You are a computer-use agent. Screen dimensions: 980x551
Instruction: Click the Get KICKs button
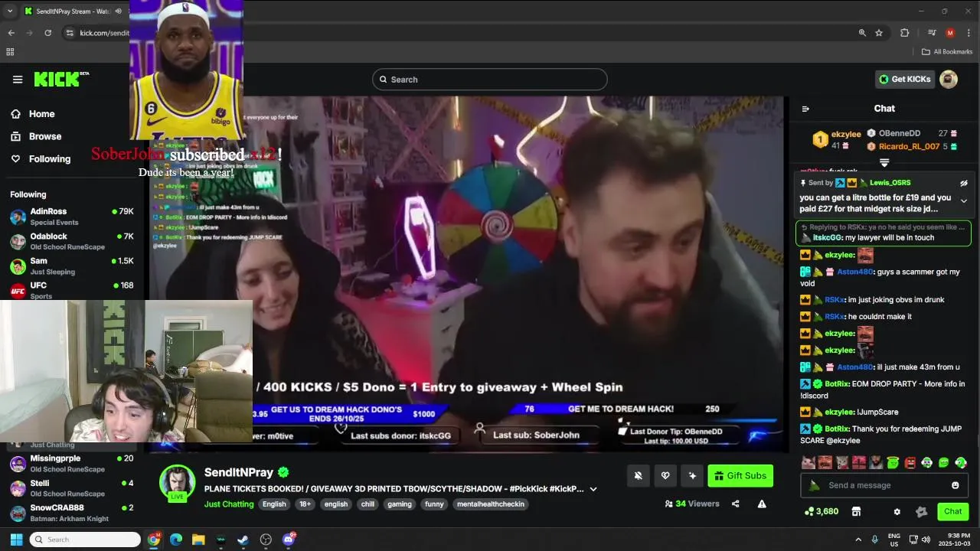tap(905, 79)
